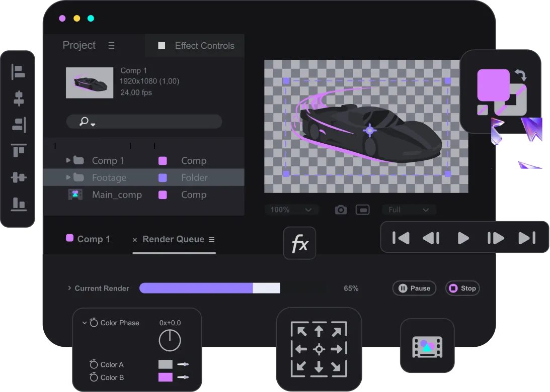Move anchor to top-left arrow
This screenshot has width=550, height=392.
tap(301, 331)
